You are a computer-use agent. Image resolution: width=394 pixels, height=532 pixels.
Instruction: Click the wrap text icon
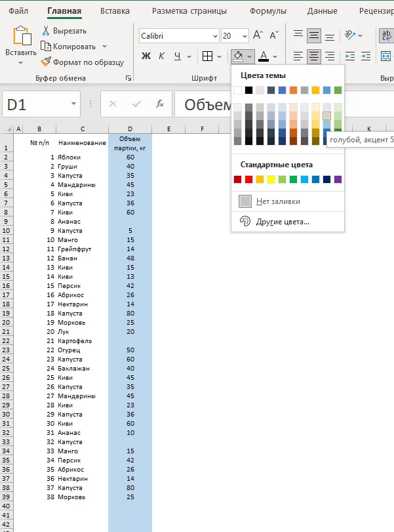click(386, 35)
